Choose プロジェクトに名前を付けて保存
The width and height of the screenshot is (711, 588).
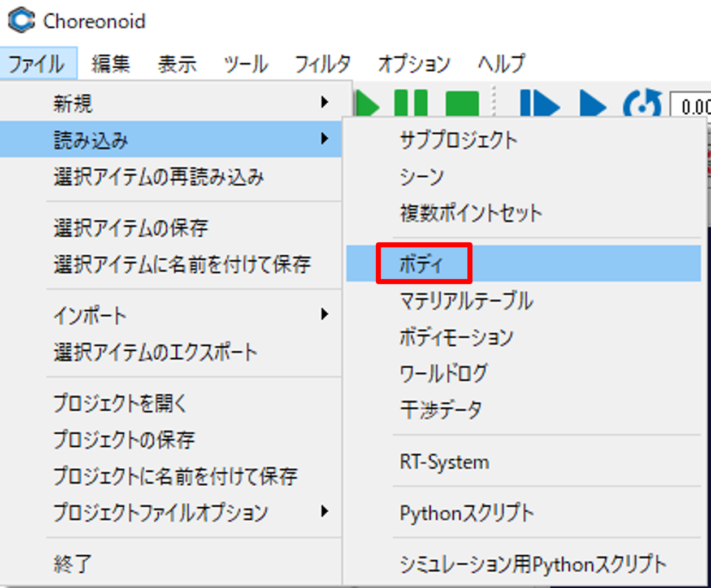tap(171, 476)
